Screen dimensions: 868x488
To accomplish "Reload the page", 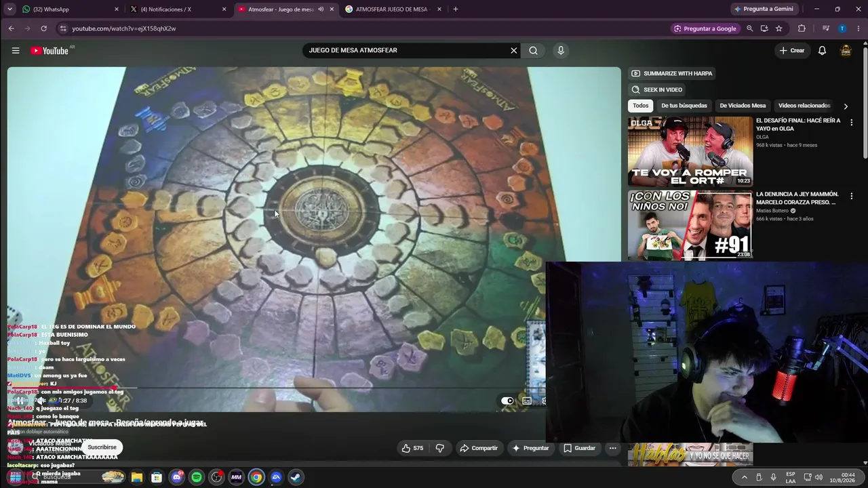I will 43,28.
